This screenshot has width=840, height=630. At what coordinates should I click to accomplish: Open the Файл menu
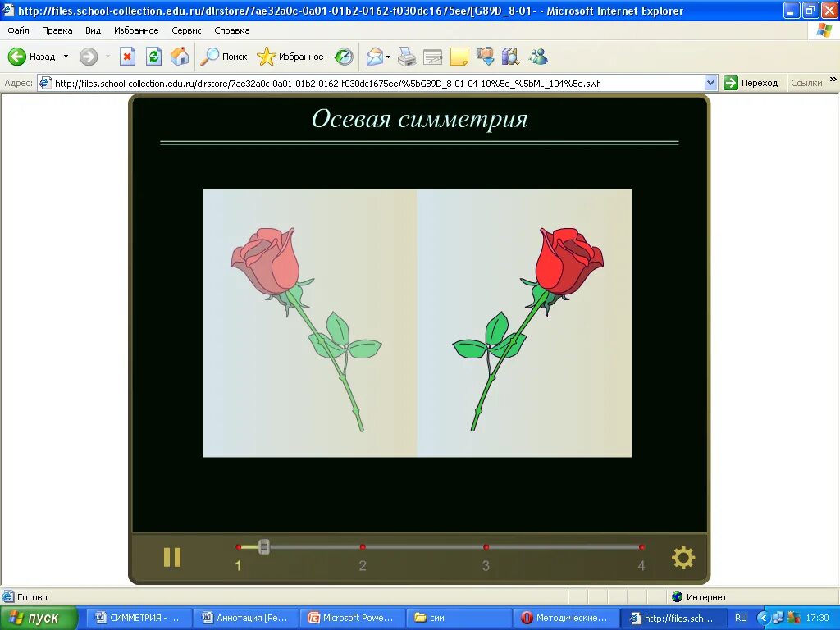point(18,30)
